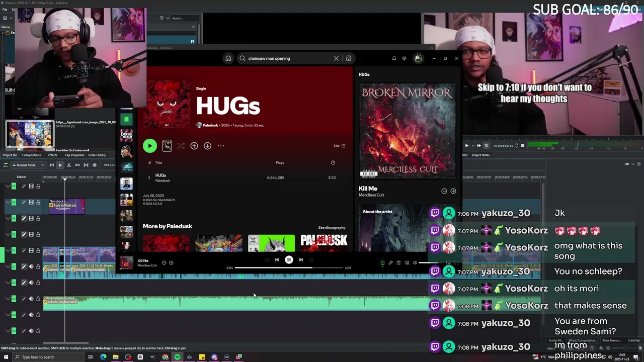
Task: Clear the Spotify search text
Action: pos(337,58)
